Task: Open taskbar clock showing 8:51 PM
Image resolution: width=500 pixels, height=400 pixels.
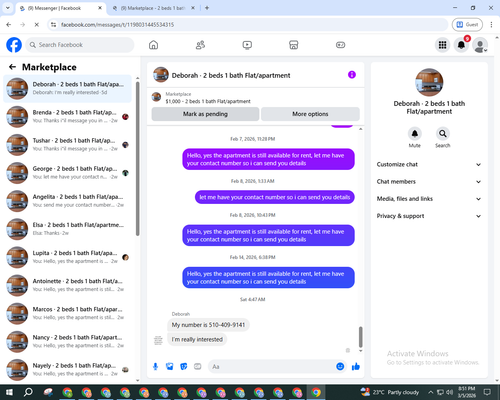Action: [466, 392]
